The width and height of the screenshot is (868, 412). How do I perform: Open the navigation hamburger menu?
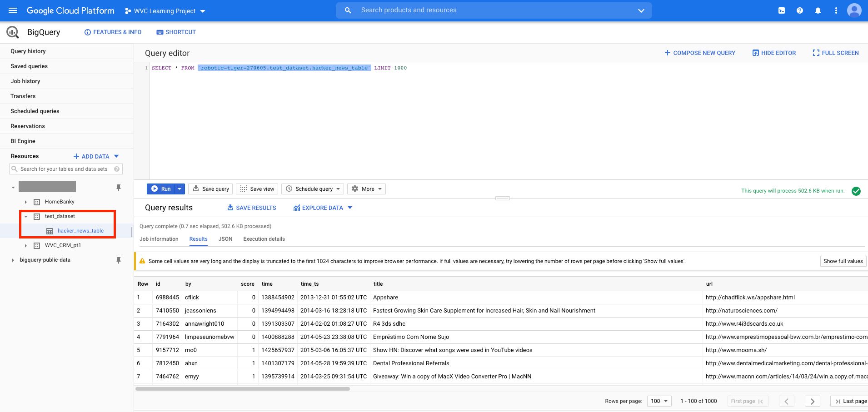point(12,10)
